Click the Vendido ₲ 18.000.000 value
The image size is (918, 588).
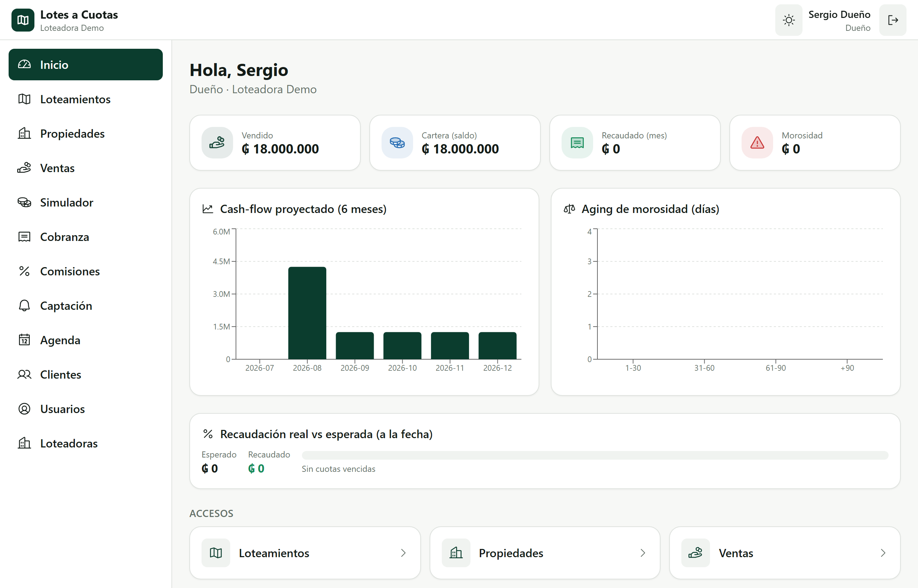(x=280, y=149)
